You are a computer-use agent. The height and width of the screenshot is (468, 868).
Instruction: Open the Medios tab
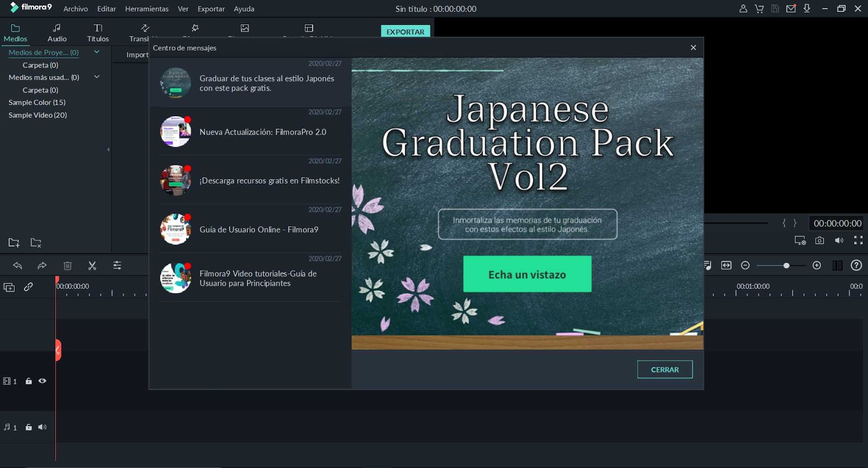tap(15, 33)
